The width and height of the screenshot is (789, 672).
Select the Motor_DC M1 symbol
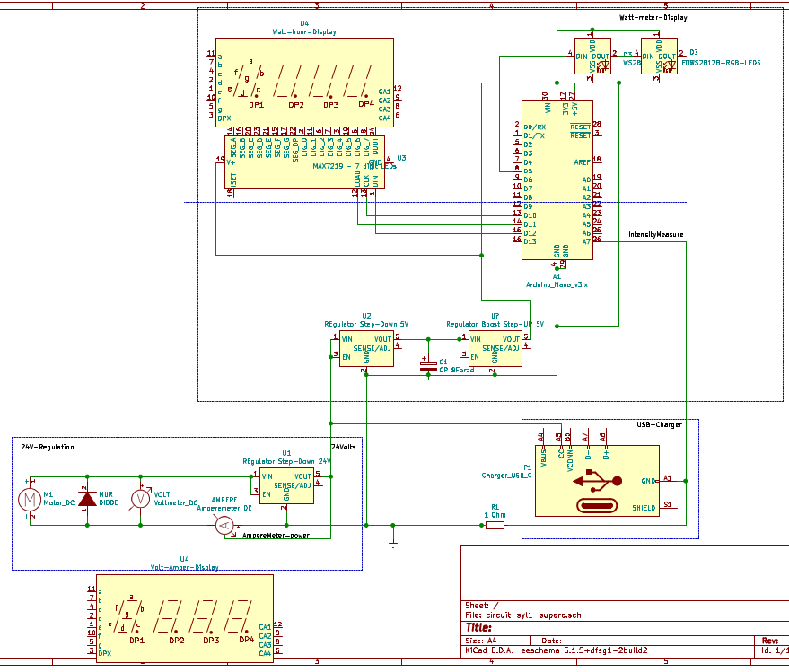tap(30, 500)
